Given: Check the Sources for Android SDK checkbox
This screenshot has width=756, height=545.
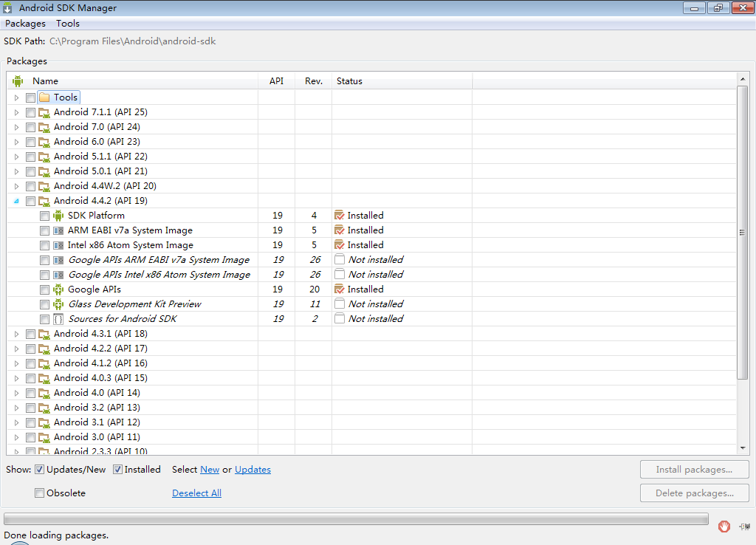Looking at the screenshot, I should pos(45,319).
